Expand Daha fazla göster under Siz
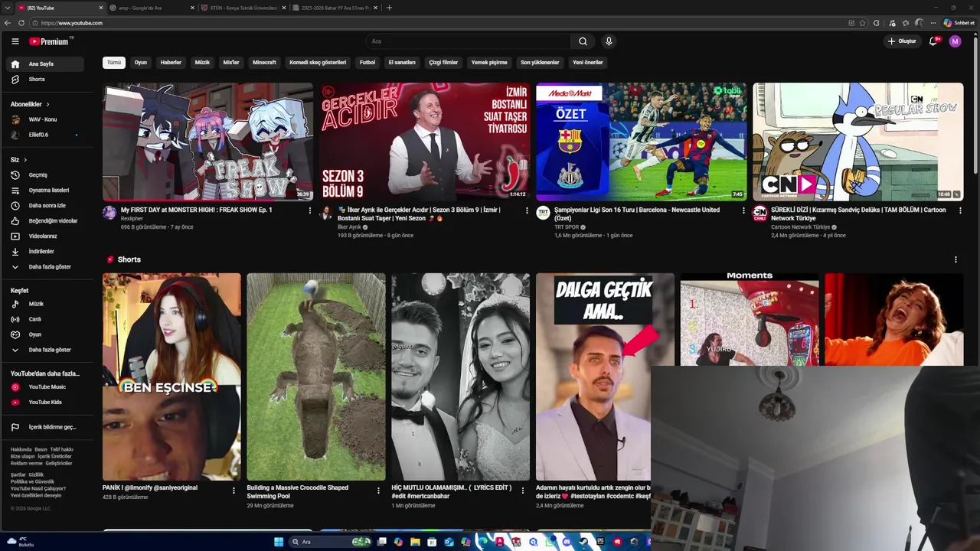This screenshot has height=551, width=980. coord(47,267)
